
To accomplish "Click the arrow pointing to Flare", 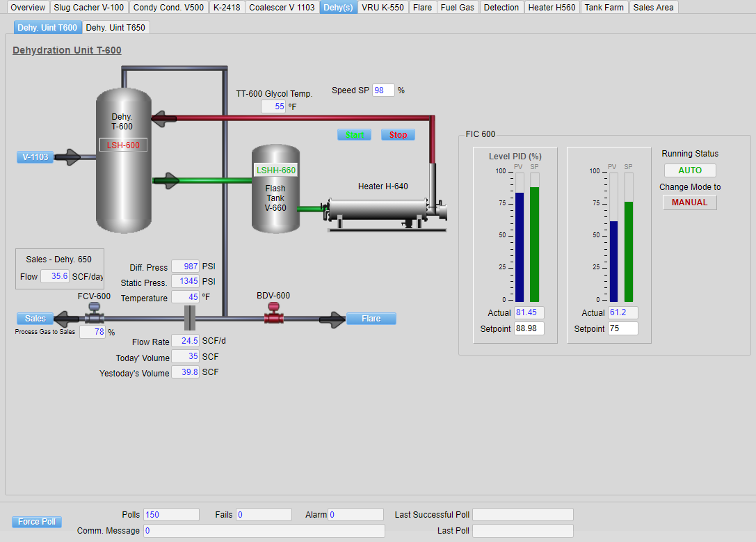I will click(332, 319).
